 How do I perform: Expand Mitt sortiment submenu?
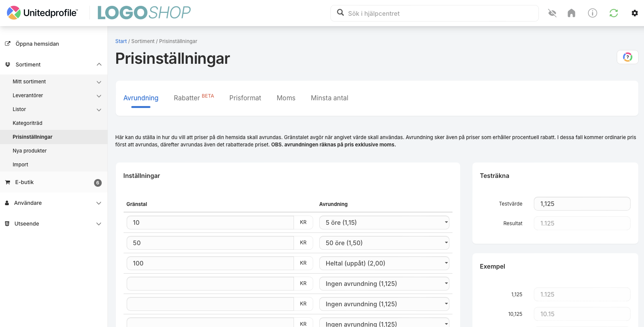tap(99, 82)
